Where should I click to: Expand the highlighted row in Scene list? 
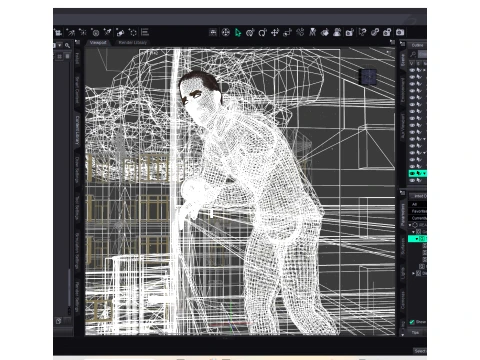click(x=424, y=173)
